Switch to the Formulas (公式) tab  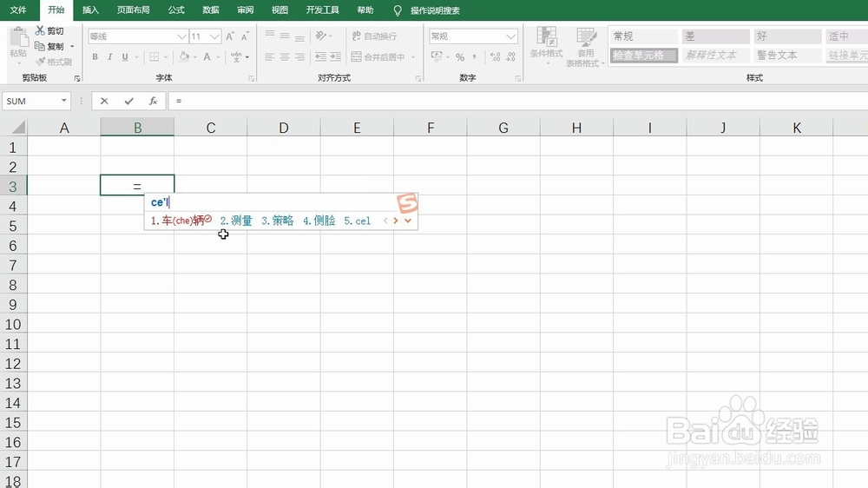(x=176, y=10)
